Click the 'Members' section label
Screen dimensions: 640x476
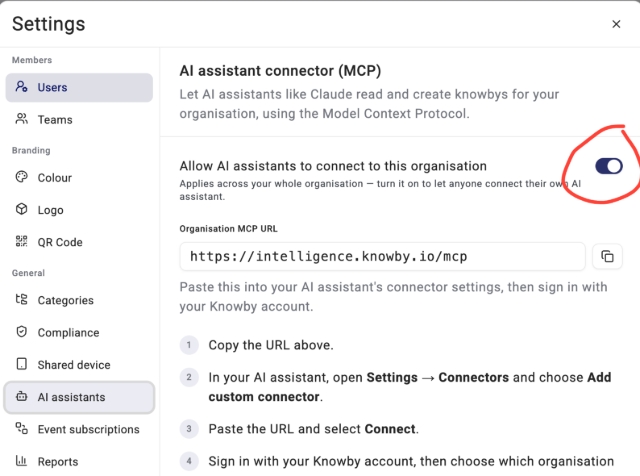(32, 60)
